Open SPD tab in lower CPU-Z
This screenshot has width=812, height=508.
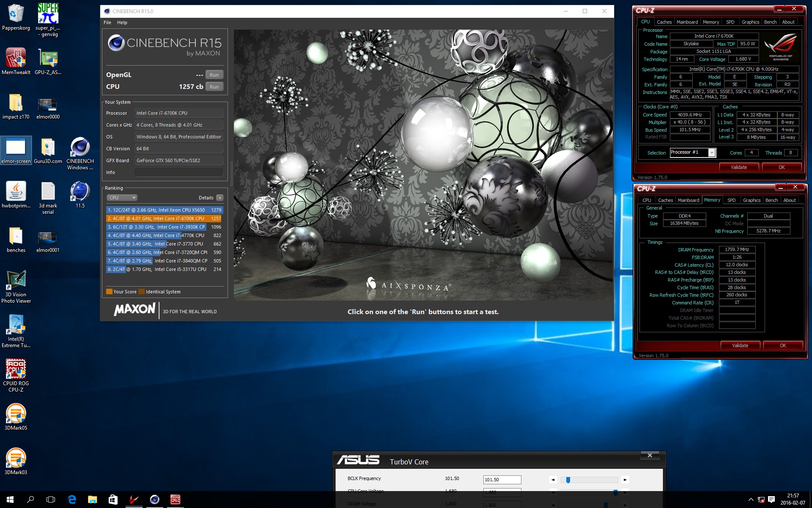tap(732, 200)
